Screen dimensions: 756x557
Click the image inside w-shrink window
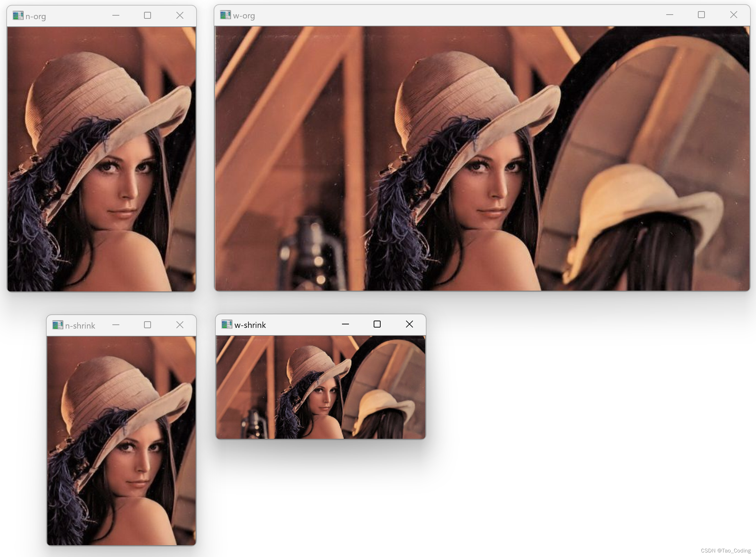pyautogui.click(x=320, y=387)
